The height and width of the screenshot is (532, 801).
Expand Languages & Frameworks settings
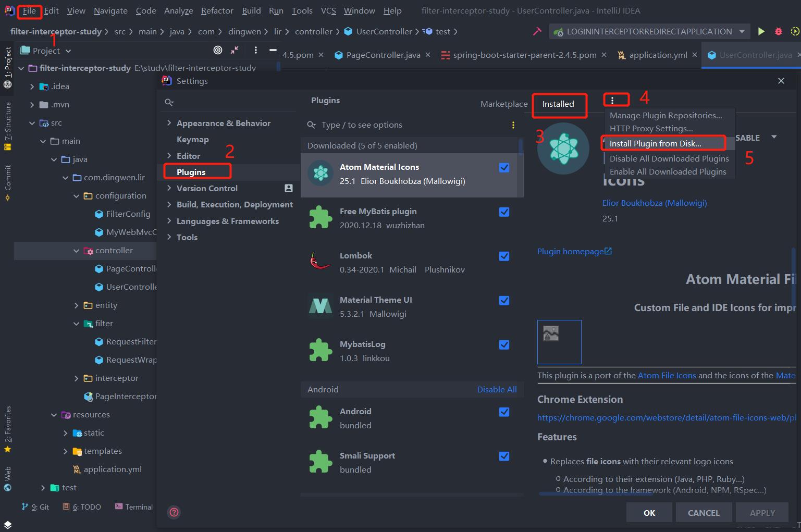(169, 221)
